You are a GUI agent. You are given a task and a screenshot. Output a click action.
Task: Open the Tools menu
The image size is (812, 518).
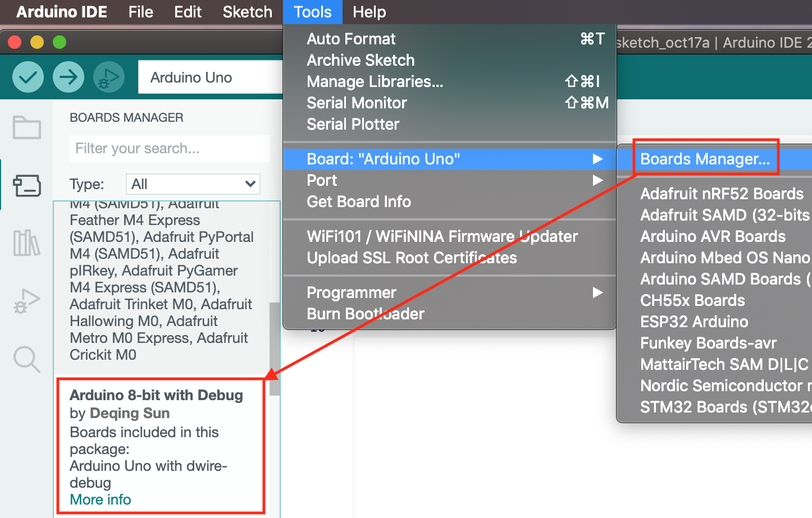tap(313, 12)
